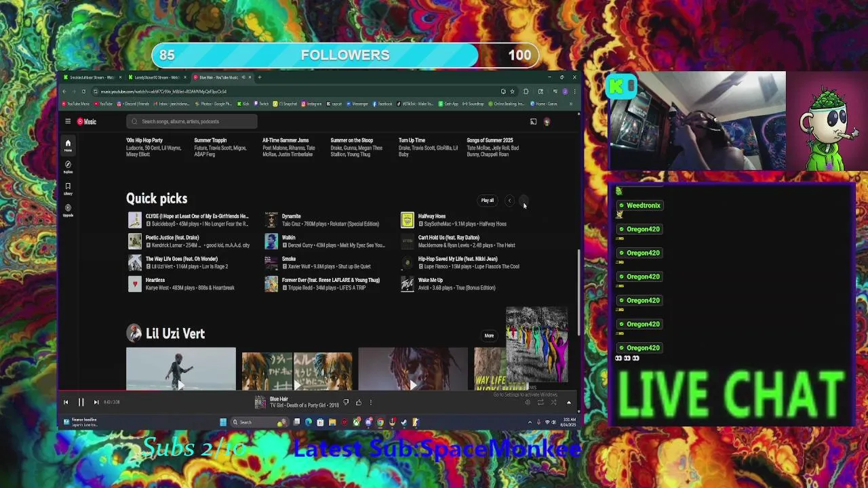The image size is (868, 488).
Task: Open the Chrome three-dot menu
Action: [574, 91]
